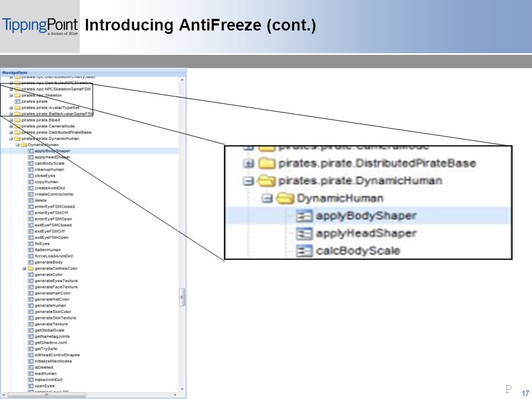Screen dimensions: 532x399
Task: Select the generateSkinTexture entry
Action: [x=55, y=318]
